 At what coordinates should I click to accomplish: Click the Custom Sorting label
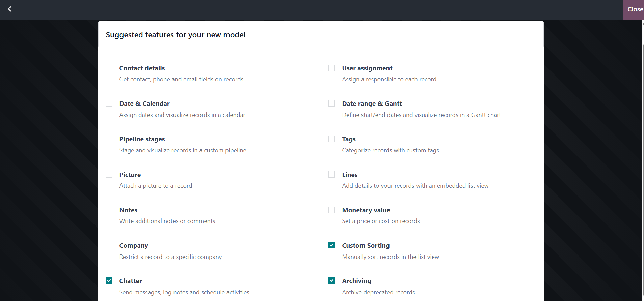[x=366, y=246]
